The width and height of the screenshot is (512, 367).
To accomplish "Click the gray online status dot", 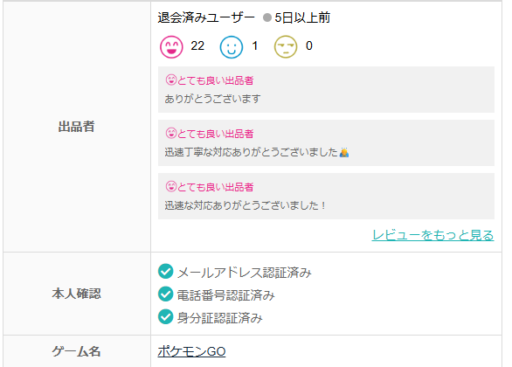I will coord(267,17).
